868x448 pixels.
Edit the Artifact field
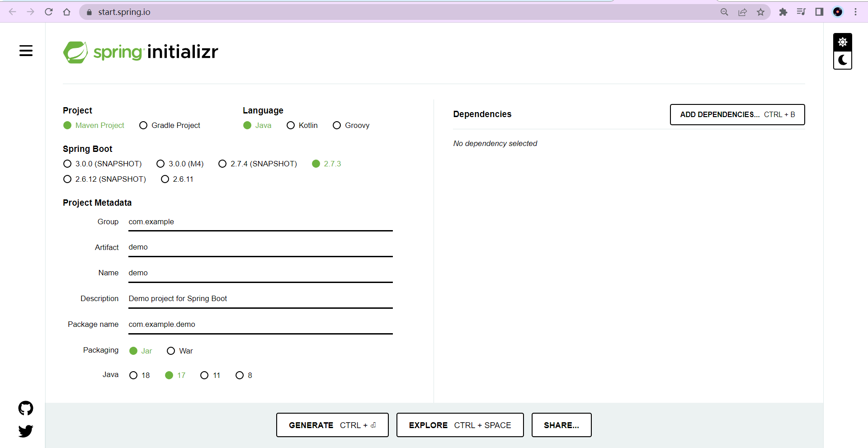tap(260, 247)
